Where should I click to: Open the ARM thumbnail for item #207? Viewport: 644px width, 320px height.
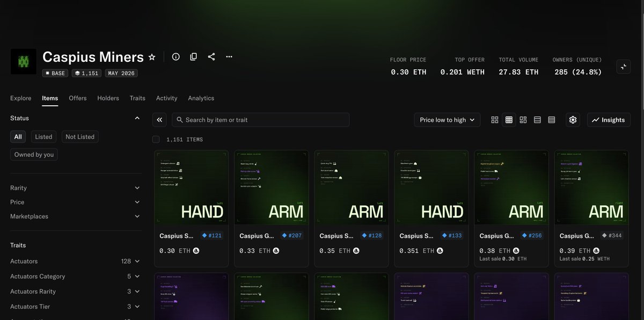point(272,187)
